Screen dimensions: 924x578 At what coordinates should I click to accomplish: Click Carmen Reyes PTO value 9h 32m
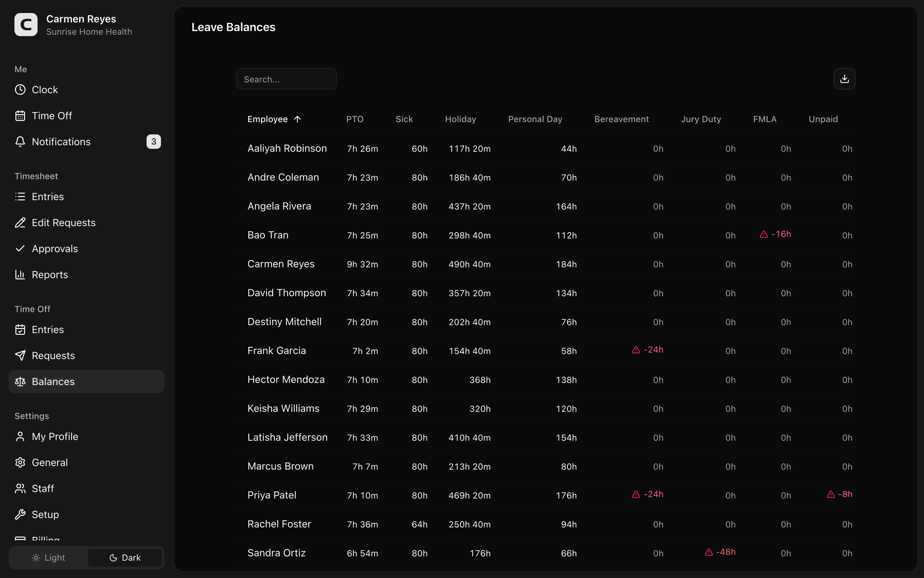[x=362, y=264]
